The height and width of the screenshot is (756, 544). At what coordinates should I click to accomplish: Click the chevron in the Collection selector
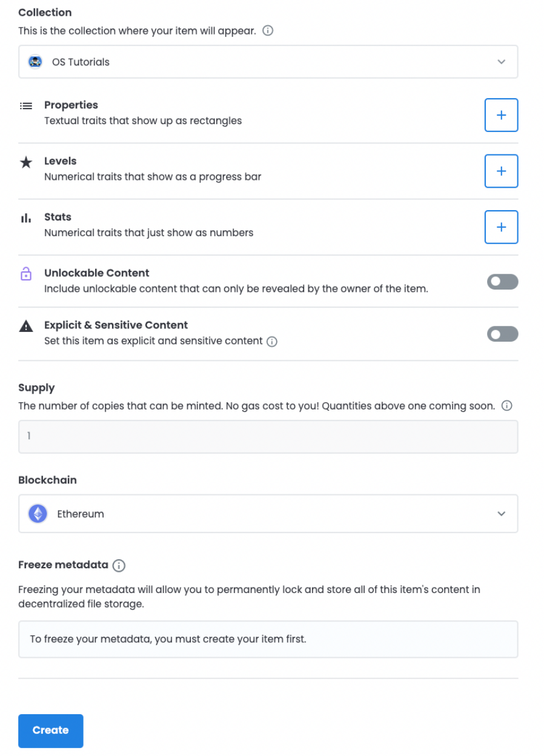click(x=501, y=62)
